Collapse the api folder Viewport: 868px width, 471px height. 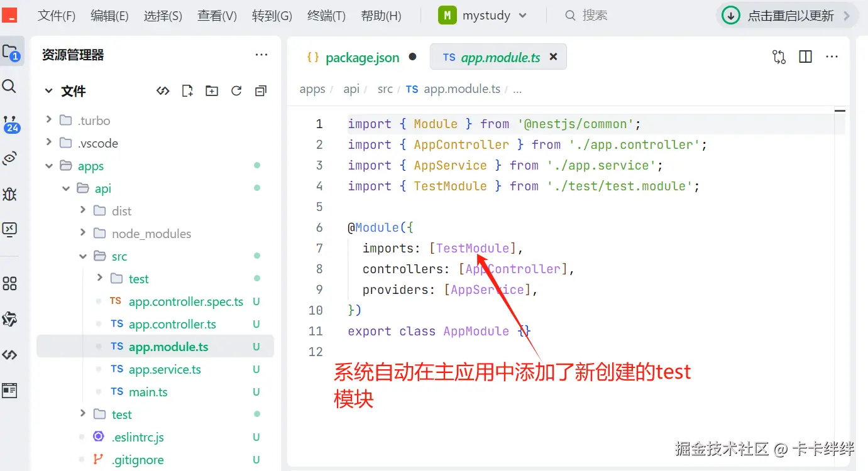[66, 188]
